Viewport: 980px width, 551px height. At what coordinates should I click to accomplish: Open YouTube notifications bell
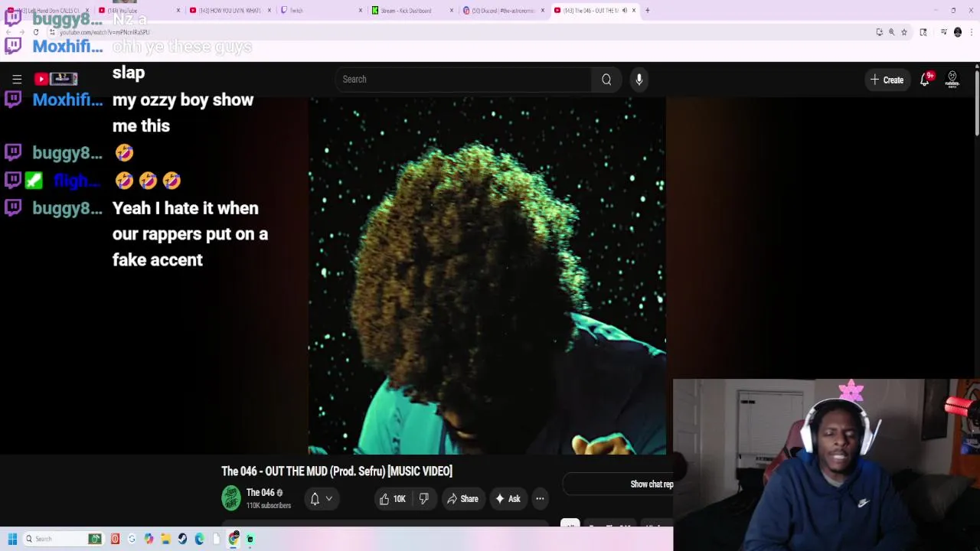coord(925,80)
